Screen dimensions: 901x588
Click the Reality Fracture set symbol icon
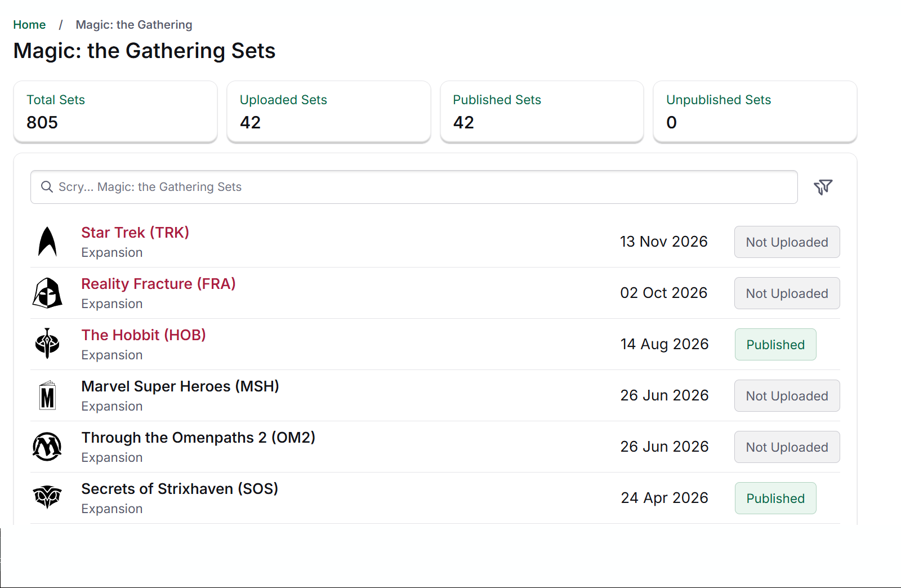click(x=47, y=293)
